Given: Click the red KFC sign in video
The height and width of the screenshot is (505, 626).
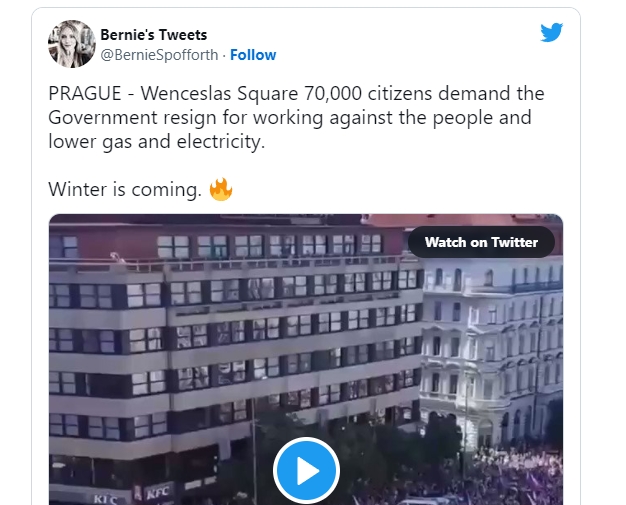Looking at the screenshot, I should [x=158, y=492].
